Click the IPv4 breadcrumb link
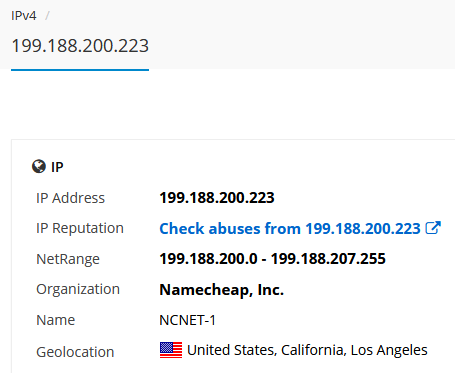The width and height of the screenshot is (455, 373). 23,16
